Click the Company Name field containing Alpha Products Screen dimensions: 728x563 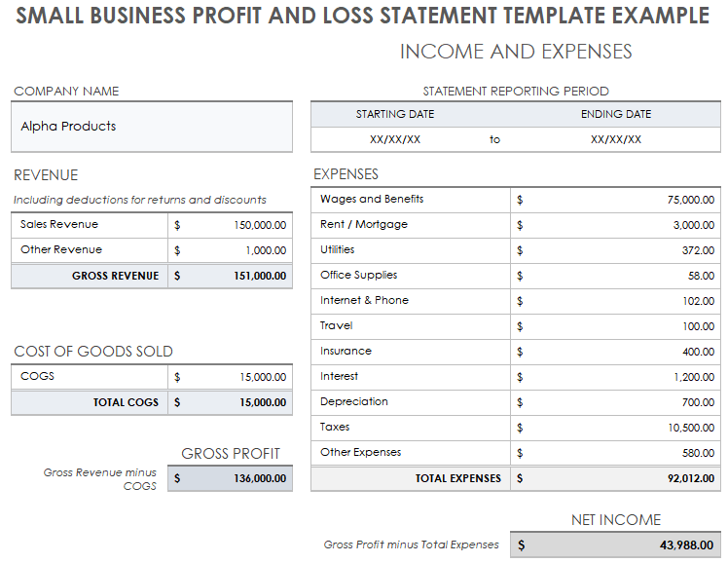tap(151, 127)
